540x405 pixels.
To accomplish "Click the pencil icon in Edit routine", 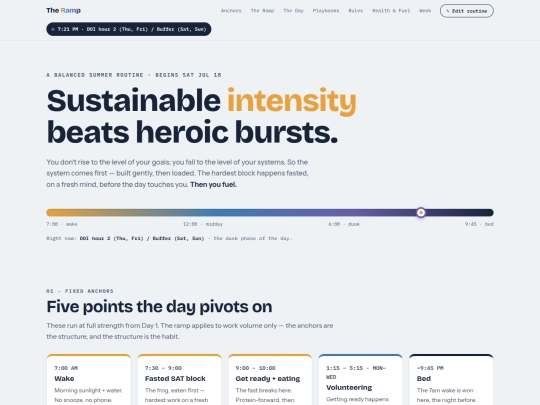I will click(448, 11).
